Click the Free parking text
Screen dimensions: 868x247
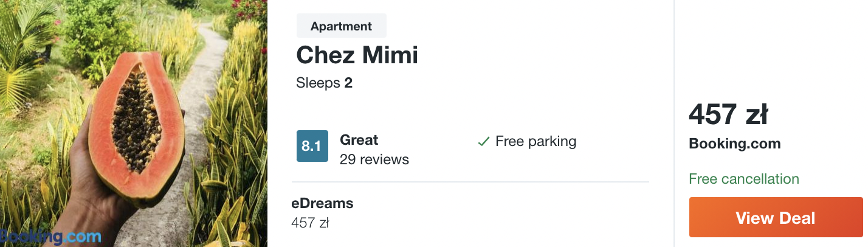536,142
